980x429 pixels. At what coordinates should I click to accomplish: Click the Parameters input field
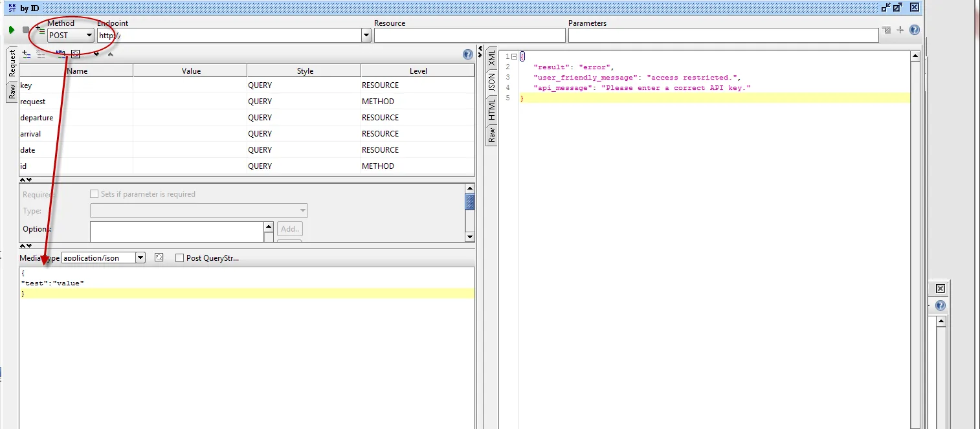723,36
